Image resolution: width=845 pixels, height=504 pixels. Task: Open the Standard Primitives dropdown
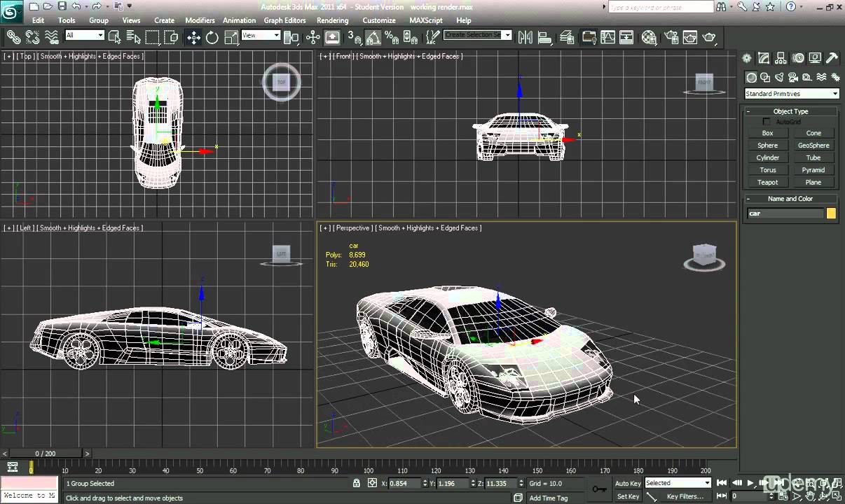(x=791, y=94)
